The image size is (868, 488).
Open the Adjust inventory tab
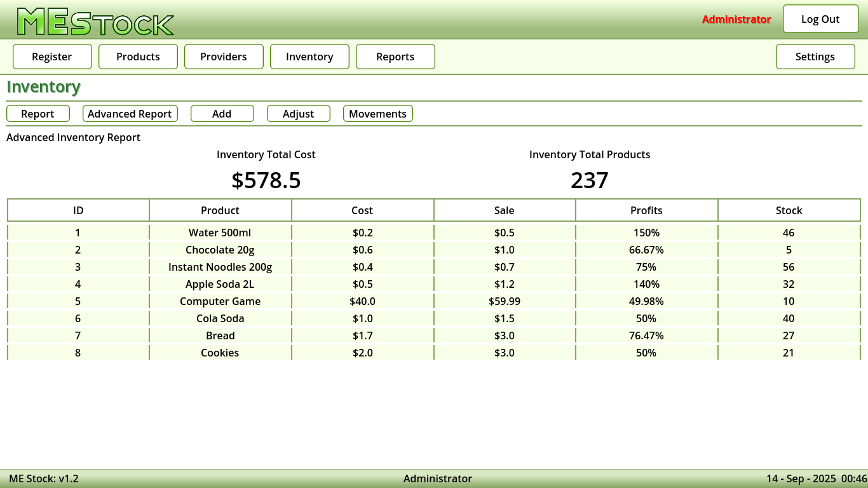click(x=298, y=114)
